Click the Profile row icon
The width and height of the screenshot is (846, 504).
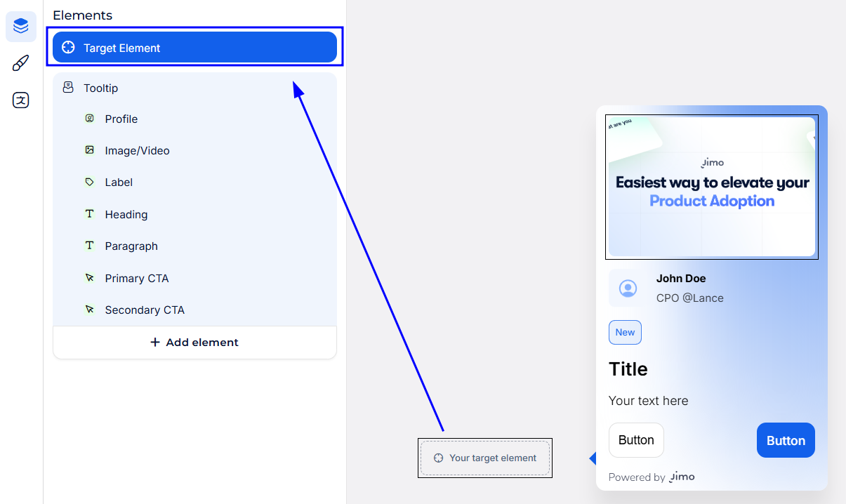[x=89, y=119]
